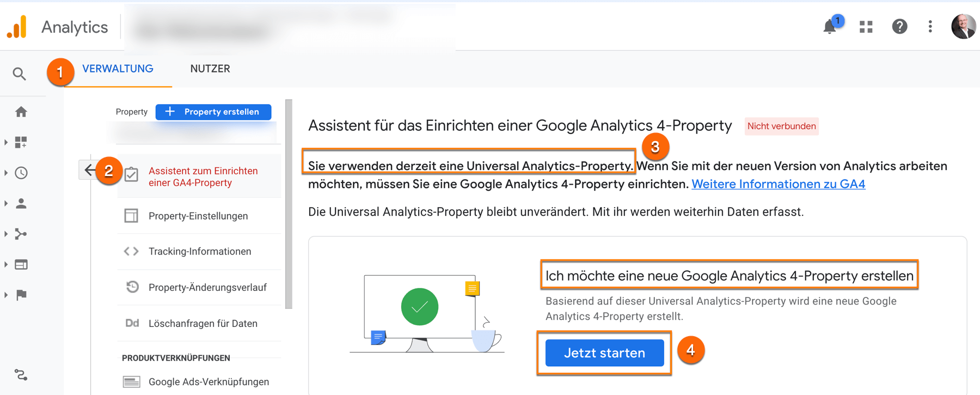Open the search magnifier icon
Screen dimensions: 980x395
(x=20, y=73)
